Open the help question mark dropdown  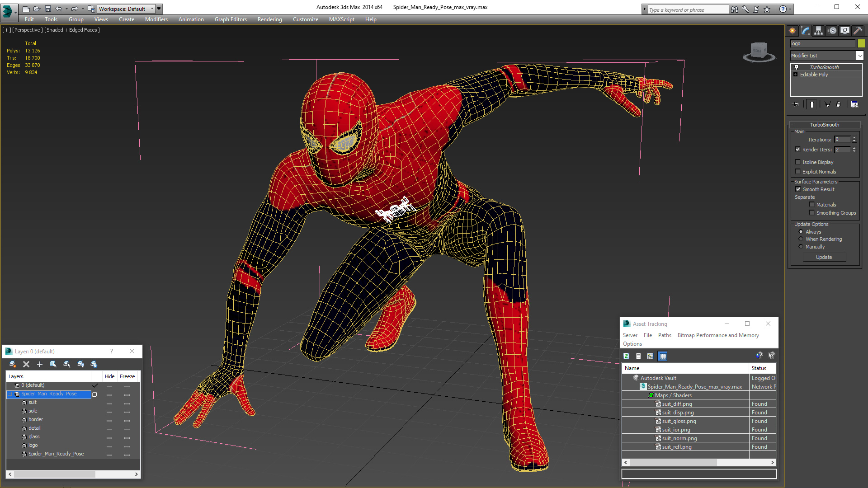790,9
